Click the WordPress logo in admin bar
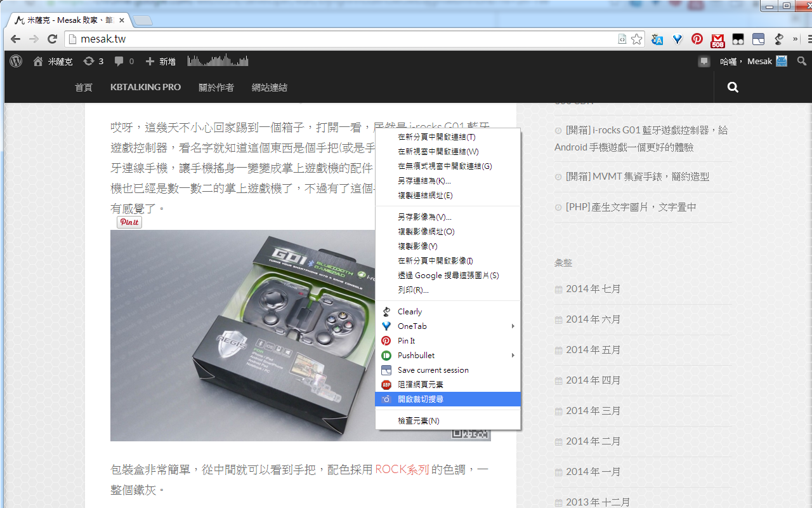Image resolution: width=812 pixels, height=508 pixels. pos(16,62)
